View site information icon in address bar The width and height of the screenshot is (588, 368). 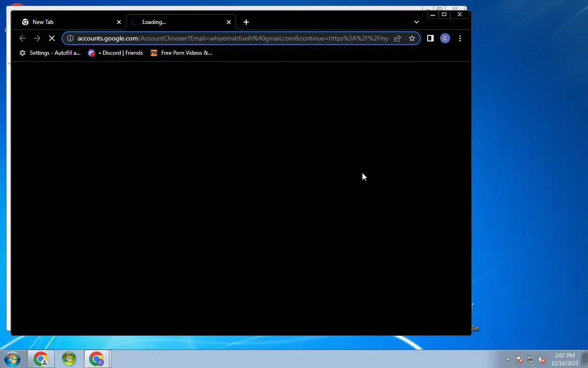point(70,38)
